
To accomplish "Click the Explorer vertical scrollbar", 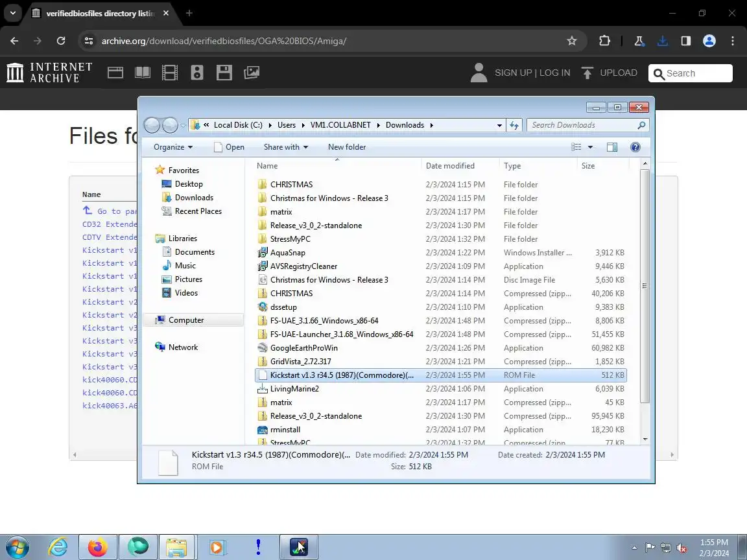I will [x=645, y=286].
